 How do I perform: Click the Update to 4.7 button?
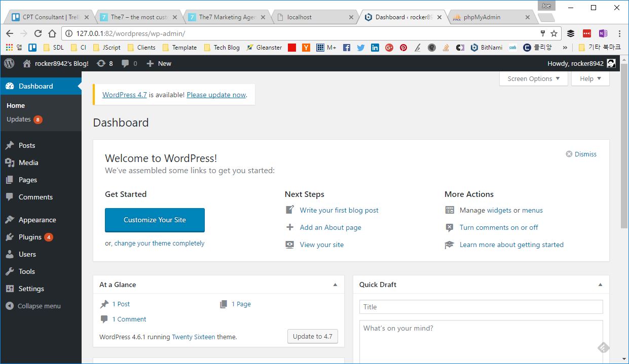313,336
